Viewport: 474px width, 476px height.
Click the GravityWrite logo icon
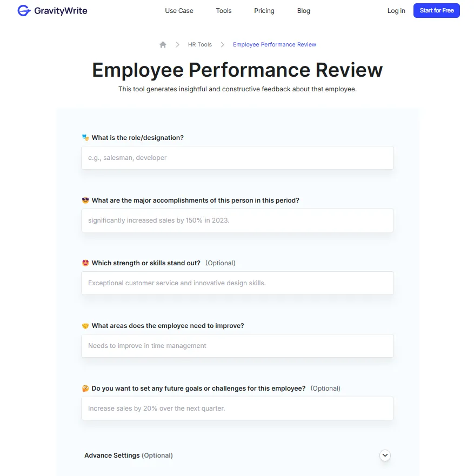(24, 11)
